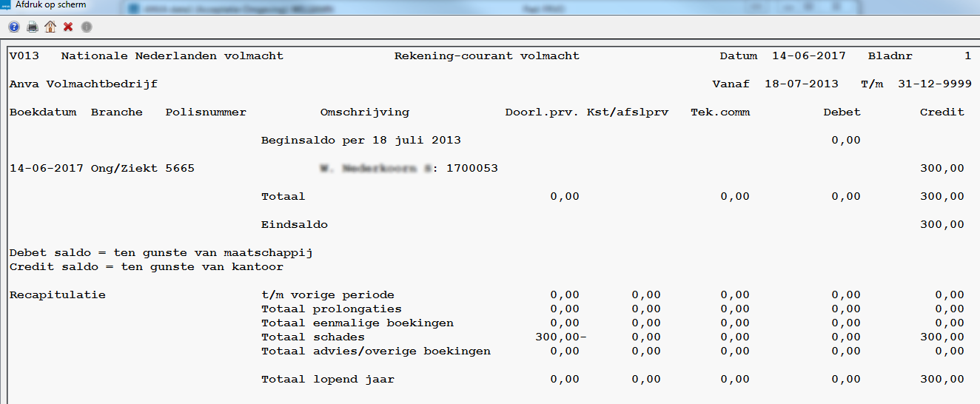Click the 'Omschrijving' column header
Image resolution: width=980 pixels, height=404 pixels.
tap(364, 112)
